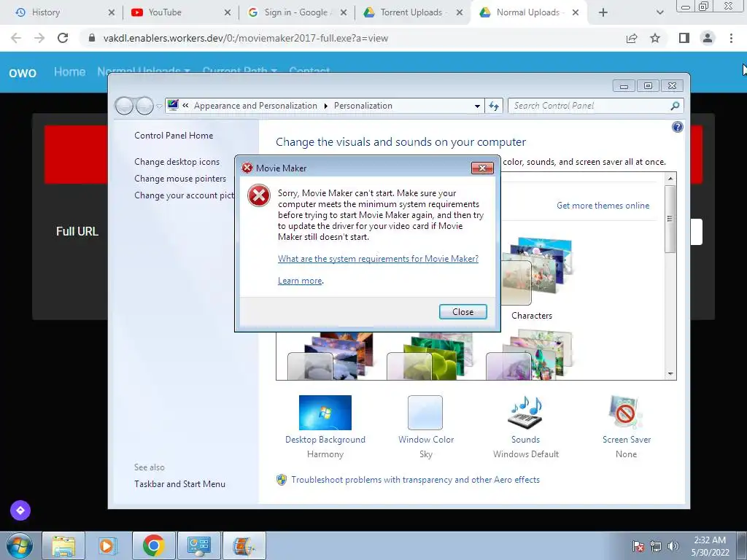
Task: Open Chrome three-dot menu
Action: (731, 38)
